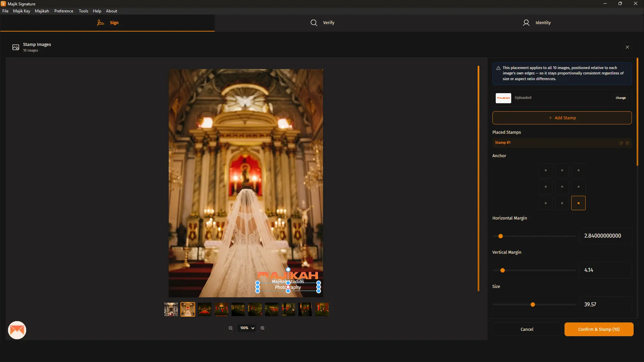Delete Stamp #1 using the trash icon
The width and height of the screenshot is (644, 362).
click(x=627, y=143)
